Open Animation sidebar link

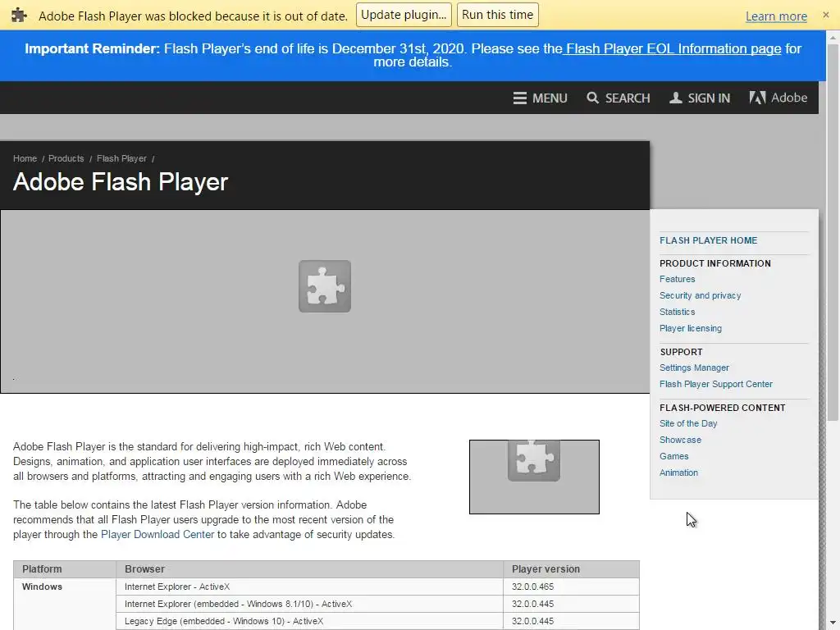coord(678,472)
